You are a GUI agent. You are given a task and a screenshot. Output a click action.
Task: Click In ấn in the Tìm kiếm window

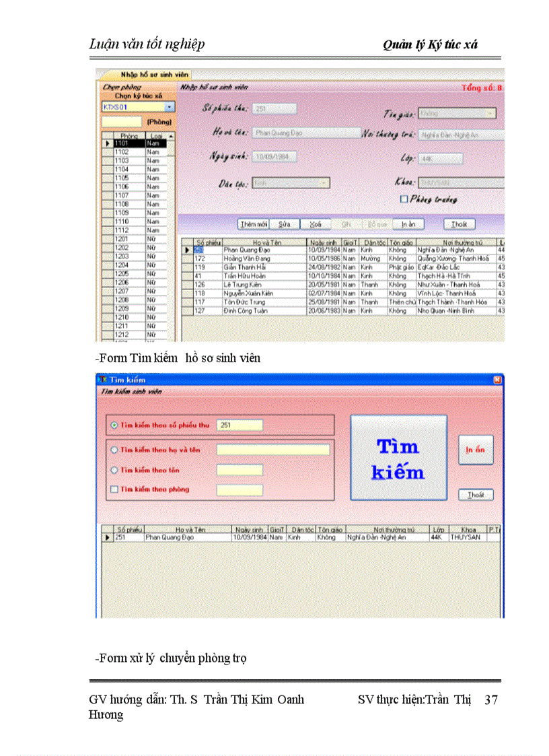(x=475, y=450)
